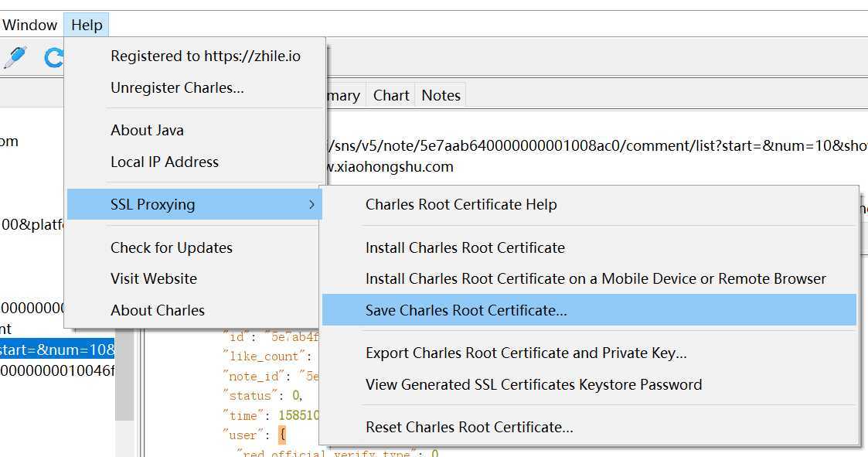The image size is (868, 457).
Task: Open Charles Root Certificate Help
Action: pos(461,204)
